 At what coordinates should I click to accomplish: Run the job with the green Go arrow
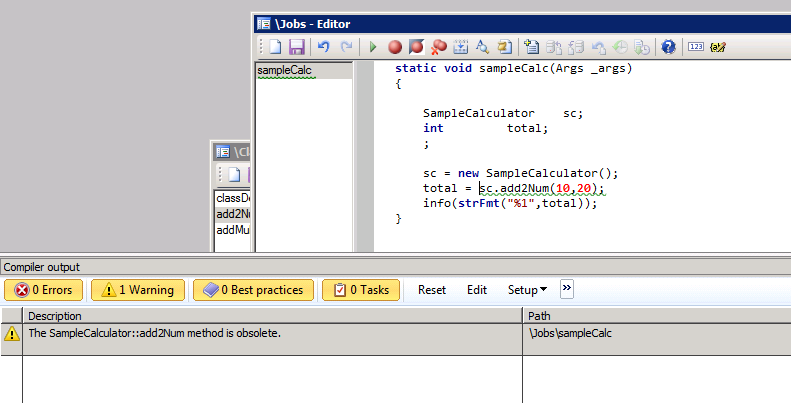(x=373, y=47)
